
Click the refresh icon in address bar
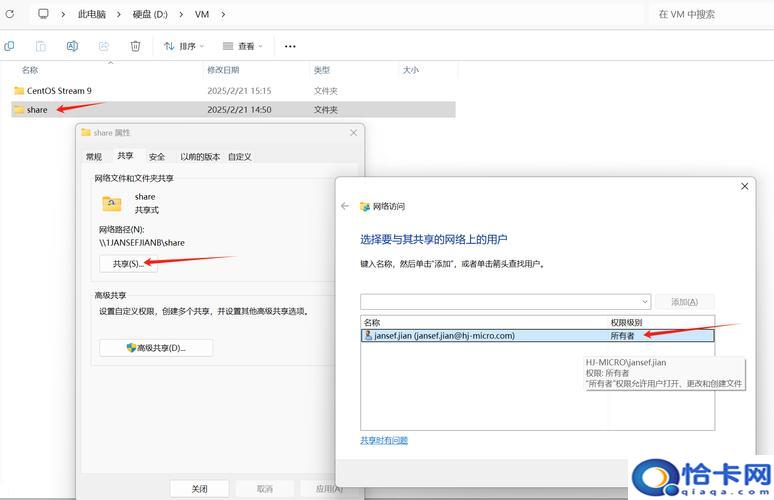point(8,14)
